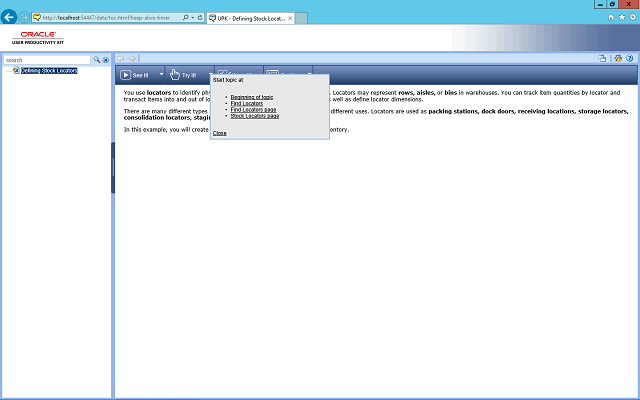Click the page icon in the address bar
Screen dimensions: 640x400
tap(37, 18)
